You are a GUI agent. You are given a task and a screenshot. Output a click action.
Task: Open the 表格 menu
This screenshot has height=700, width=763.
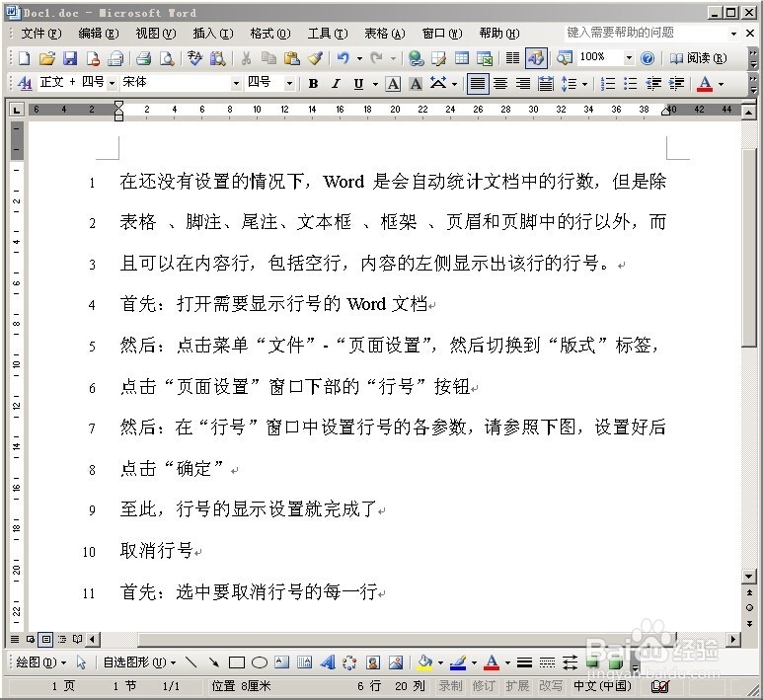point(384,34)
